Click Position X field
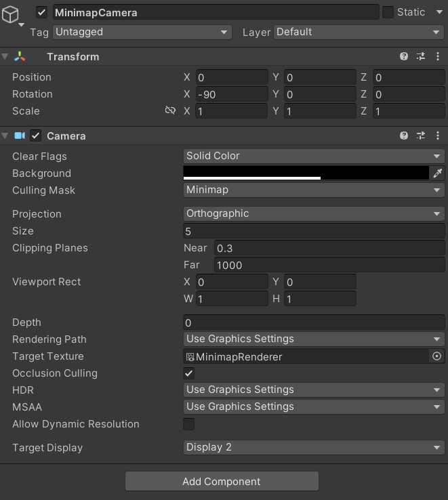Screen dimensions: 448x500 pos(232,77)
